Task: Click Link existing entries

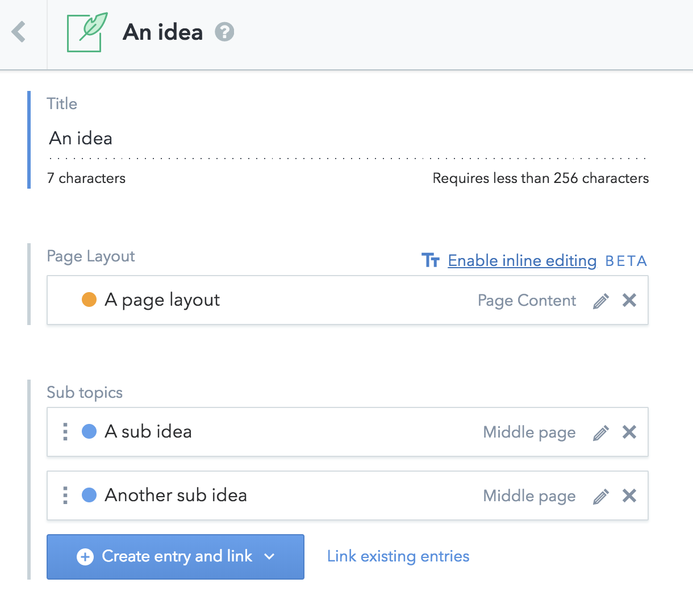Action: tap(398, 556)
